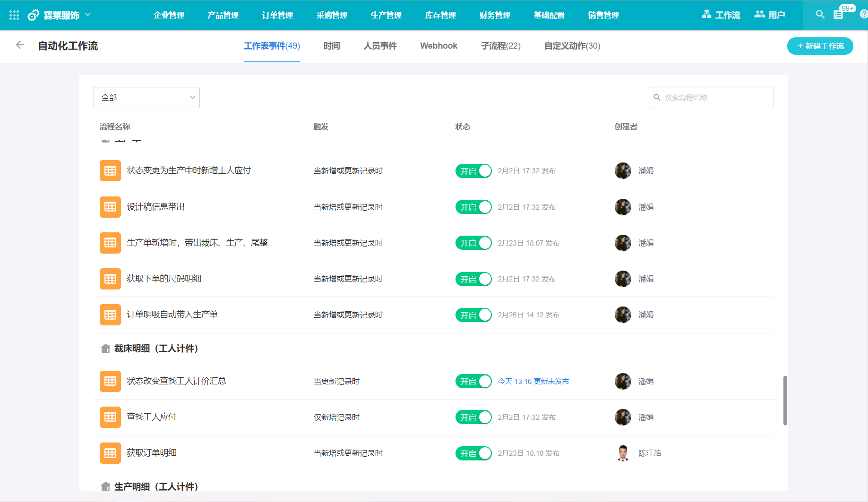Disable the 状态改变查找工人计价汇总 workflow switch
The image size is (868, 502).
473,381
